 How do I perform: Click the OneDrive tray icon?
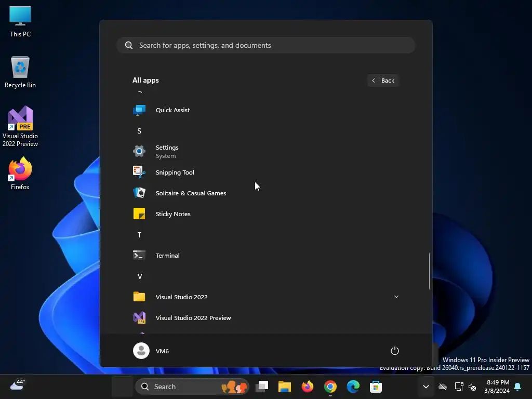coord(443,387)
